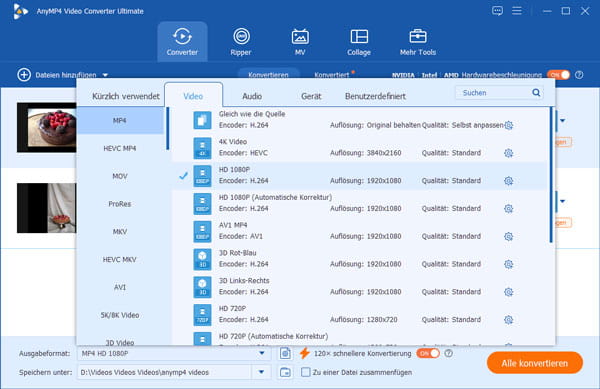Choose the 3D Links-Rechts preset

[x=360, y=286]
